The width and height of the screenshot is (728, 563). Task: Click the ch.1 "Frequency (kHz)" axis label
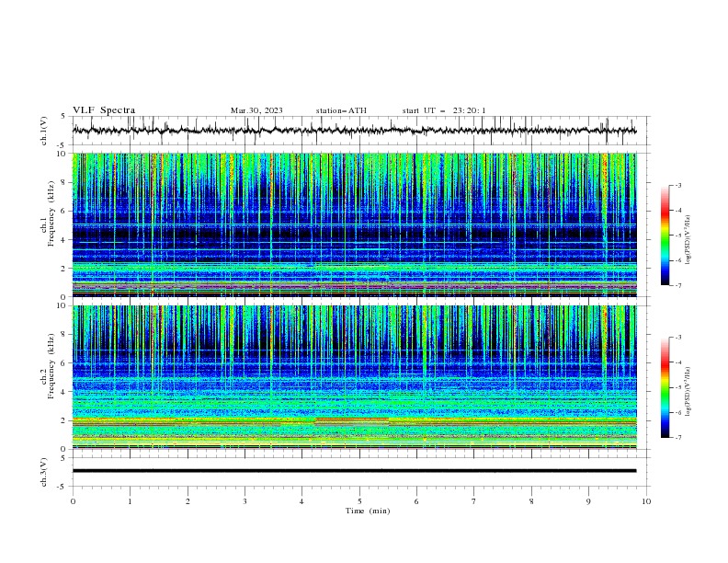(51, 214)
